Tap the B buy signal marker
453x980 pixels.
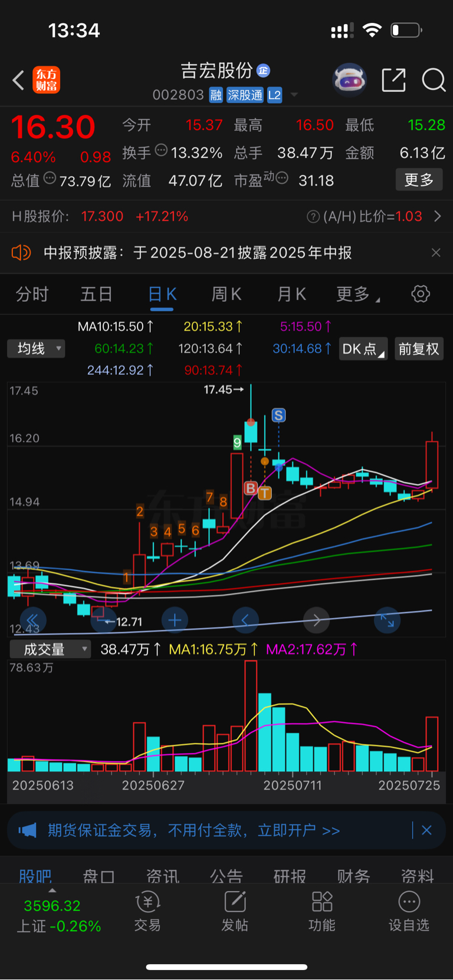pyautogui.click(x=251, y=488)
